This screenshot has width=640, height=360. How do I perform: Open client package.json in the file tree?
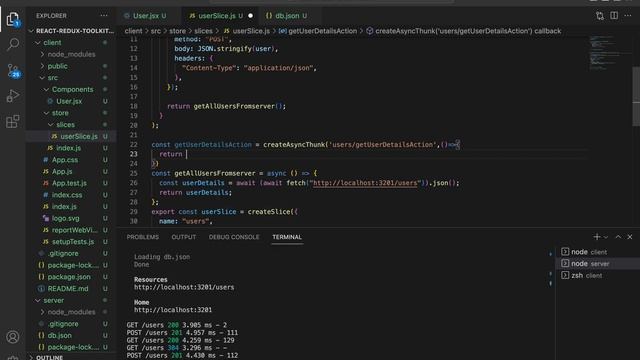click(69, 277)
